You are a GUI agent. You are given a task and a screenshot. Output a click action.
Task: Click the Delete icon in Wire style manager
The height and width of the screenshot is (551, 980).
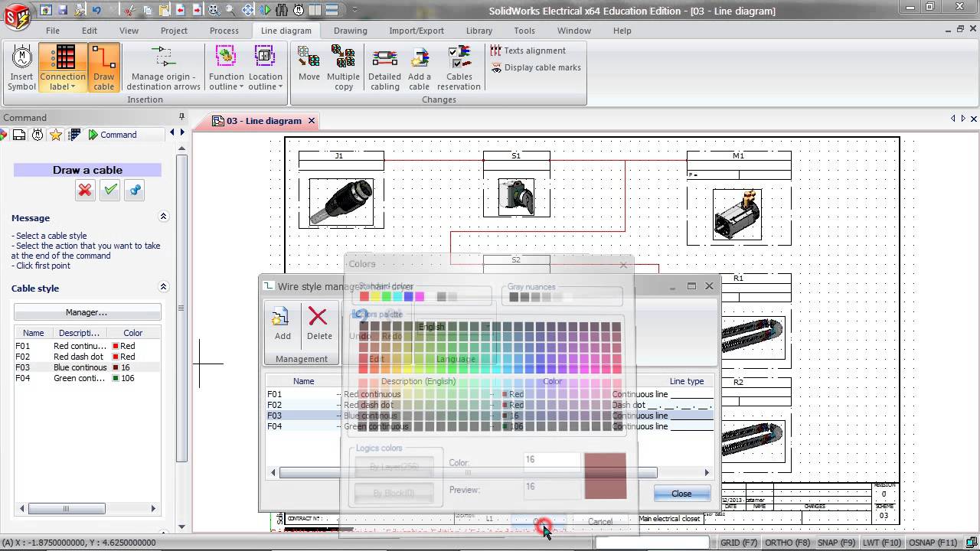point(318,324)
